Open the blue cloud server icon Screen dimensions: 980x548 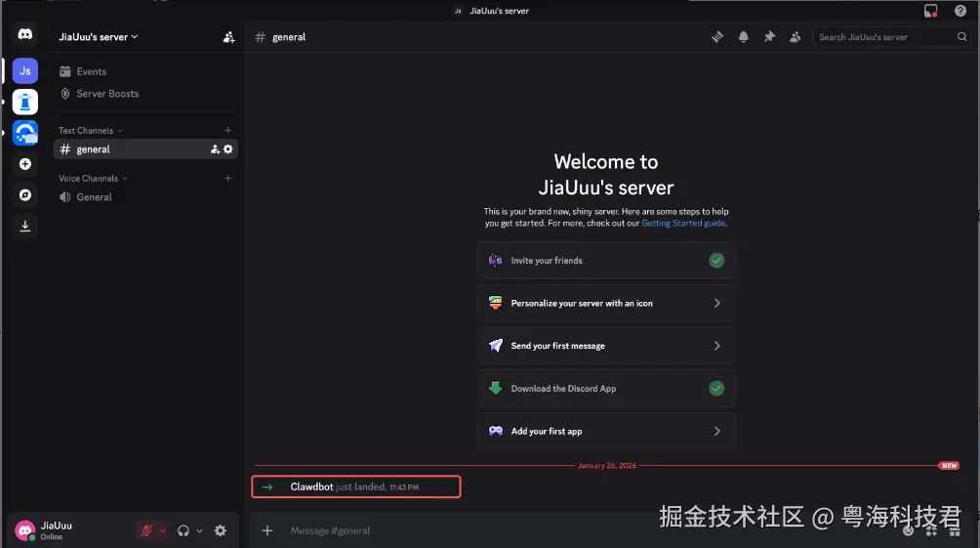pyautogui.click(x=25, y=133)
